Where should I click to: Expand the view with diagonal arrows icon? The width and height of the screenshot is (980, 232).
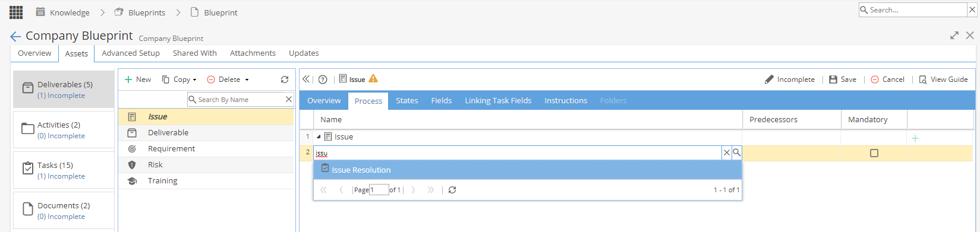pyautogui.click(x=954, y=36)
